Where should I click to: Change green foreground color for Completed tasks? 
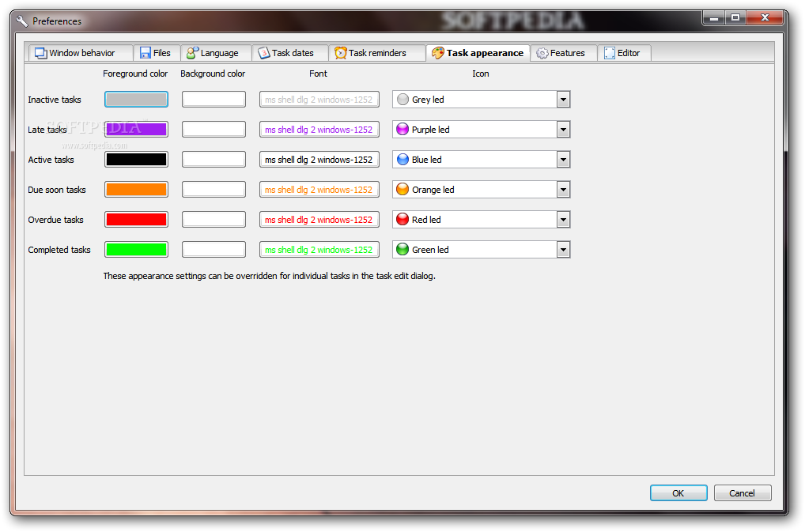point(136,250)
